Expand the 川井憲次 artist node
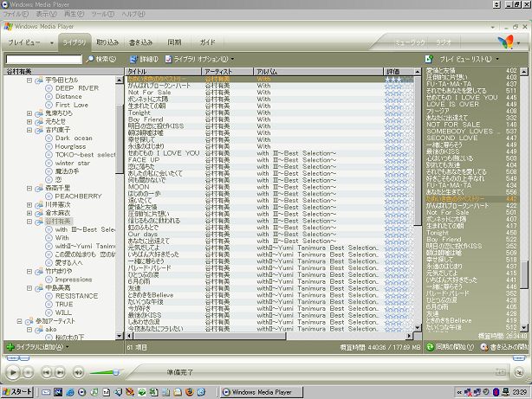532x399 pixels. click(29, 205)
